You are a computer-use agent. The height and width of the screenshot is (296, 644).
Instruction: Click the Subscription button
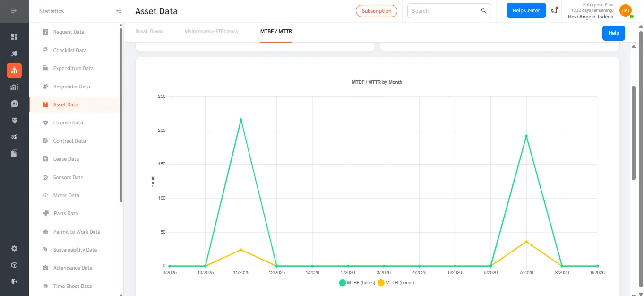click(377, 11)
